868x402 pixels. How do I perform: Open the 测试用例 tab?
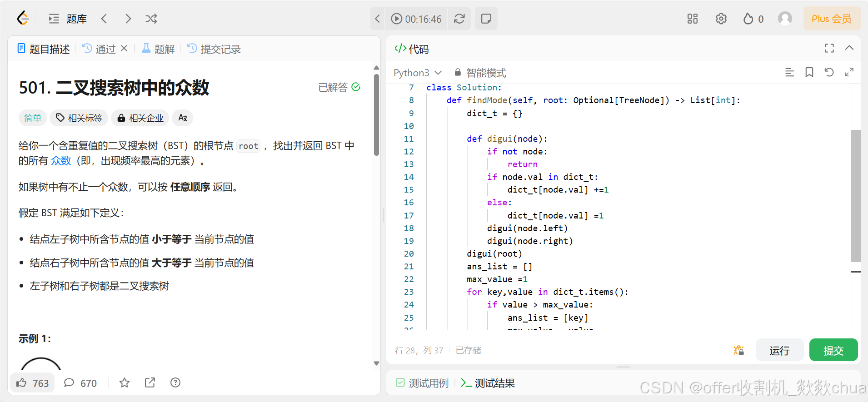[422, 383]
